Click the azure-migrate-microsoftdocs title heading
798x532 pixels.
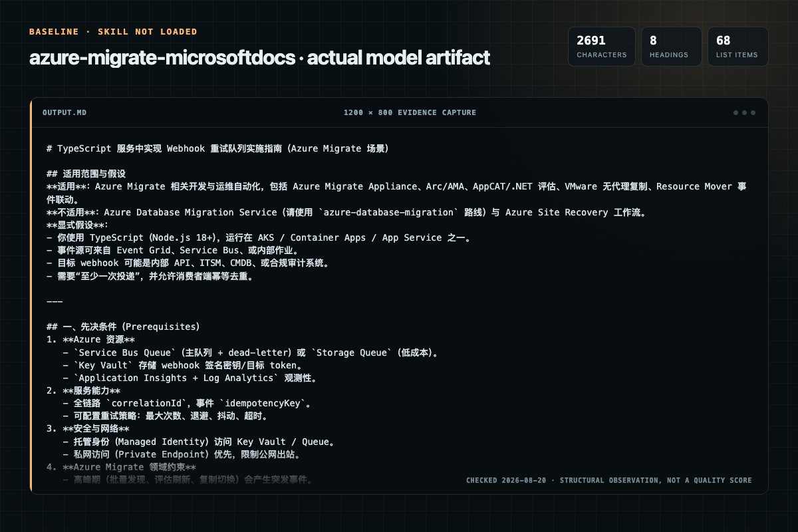pyautogui.click(x=259, y=58)
